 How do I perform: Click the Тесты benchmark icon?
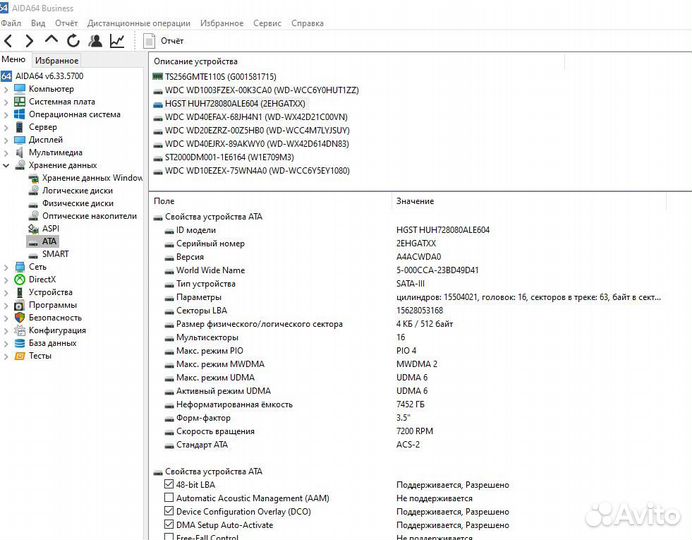coord(20,356)
